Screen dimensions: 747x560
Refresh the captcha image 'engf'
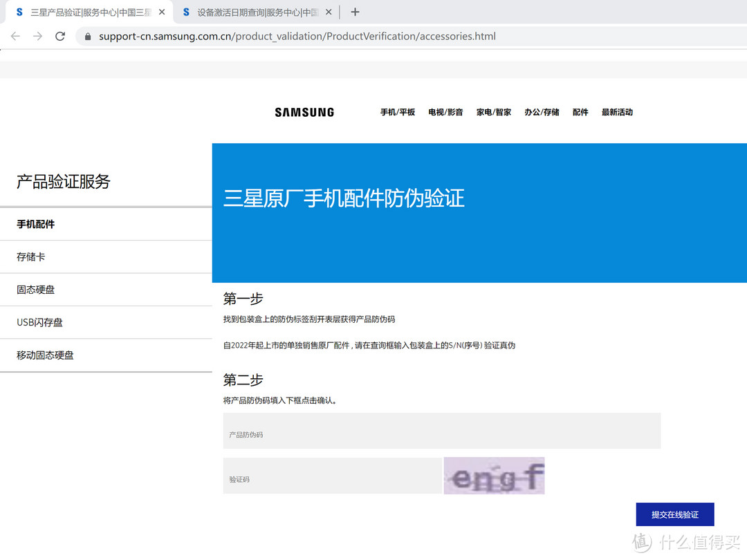[x=494, y=476]
